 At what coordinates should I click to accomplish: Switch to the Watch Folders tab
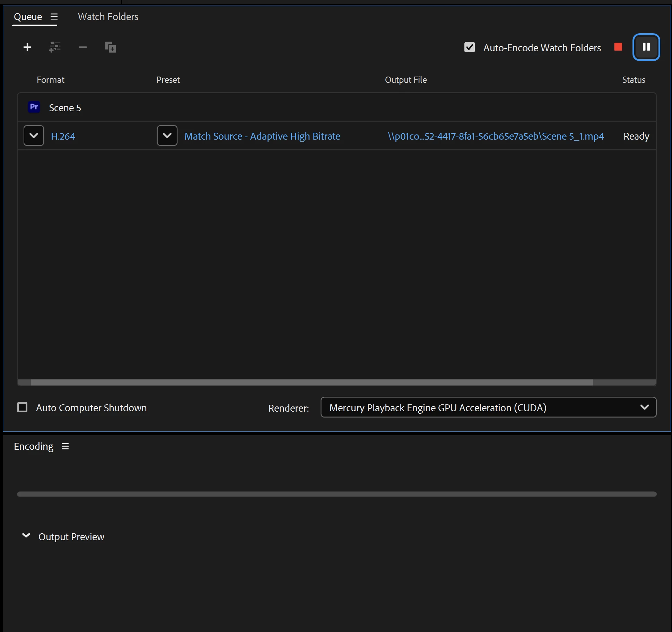coord(108,17)
